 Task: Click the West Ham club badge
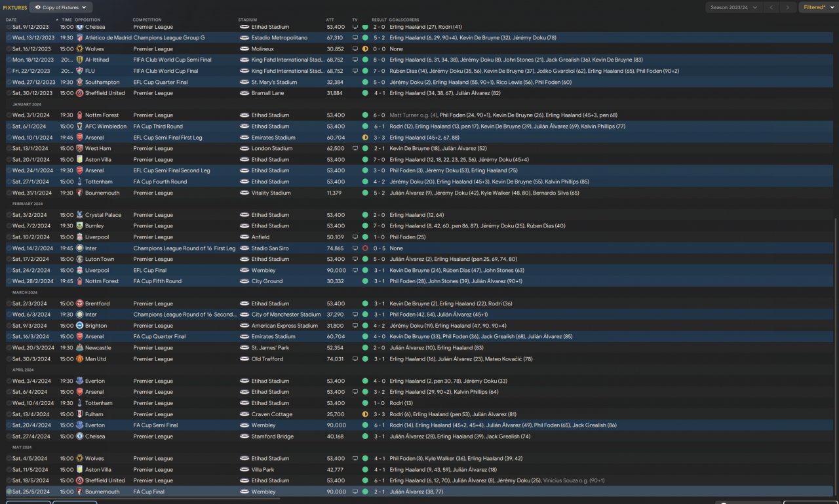tap(79, 149)
